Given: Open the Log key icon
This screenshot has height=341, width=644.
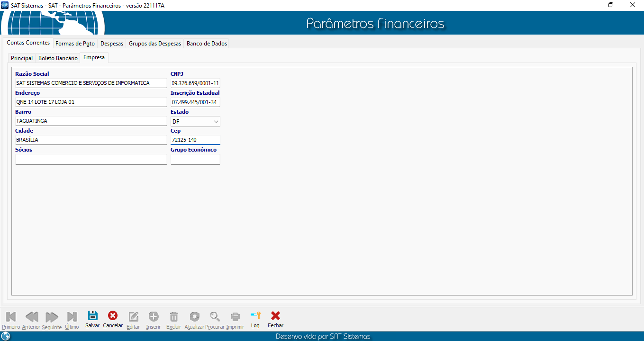Looking at the screenshot, I should pyautogui.click(x=255, y=316).
